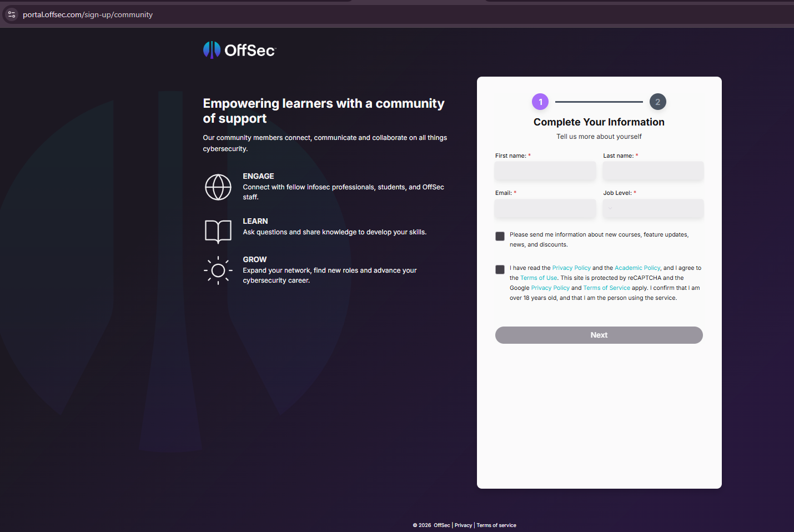Select the ENGAGE globe icon
The height and width of the screenshot is (532, 794).
218,187
